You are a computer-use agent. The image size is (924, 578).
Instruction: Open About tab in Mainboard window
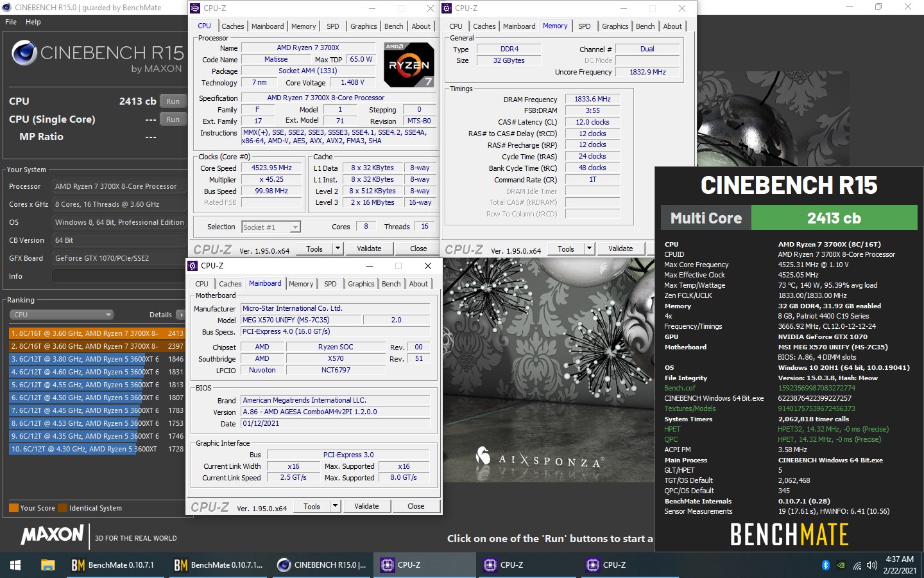coord(418,284)
